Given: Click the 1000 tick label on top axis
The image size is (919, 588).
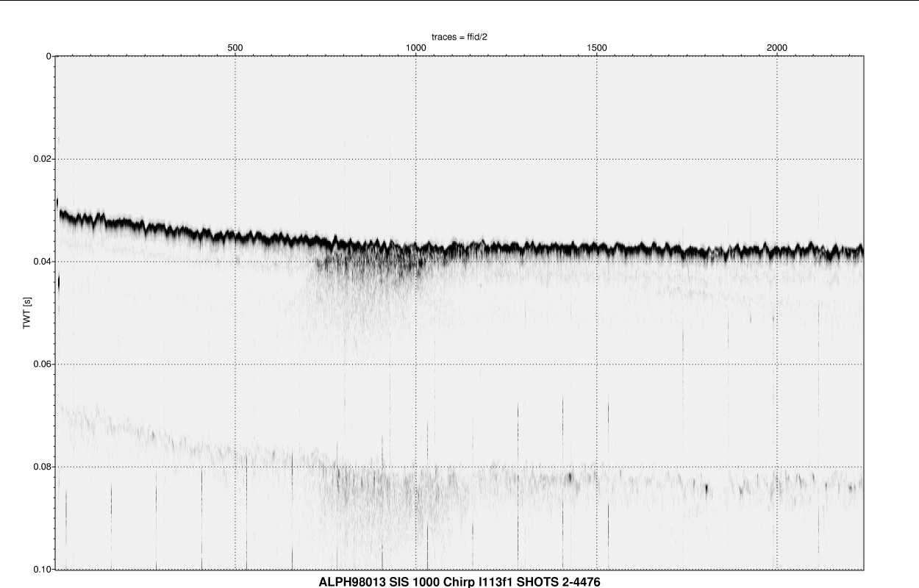Looking at the screenshot, I should 416,48.
